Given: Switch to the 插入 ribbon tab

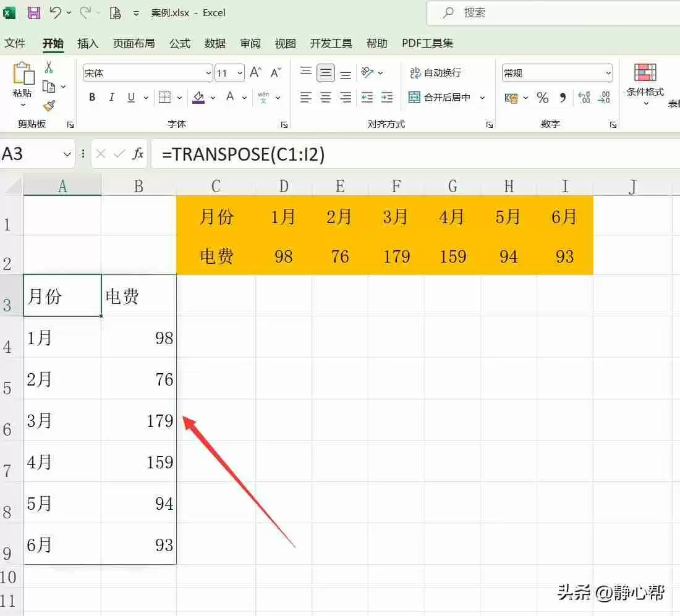Looking at the screenshot, I should click(x=87, y=43).
